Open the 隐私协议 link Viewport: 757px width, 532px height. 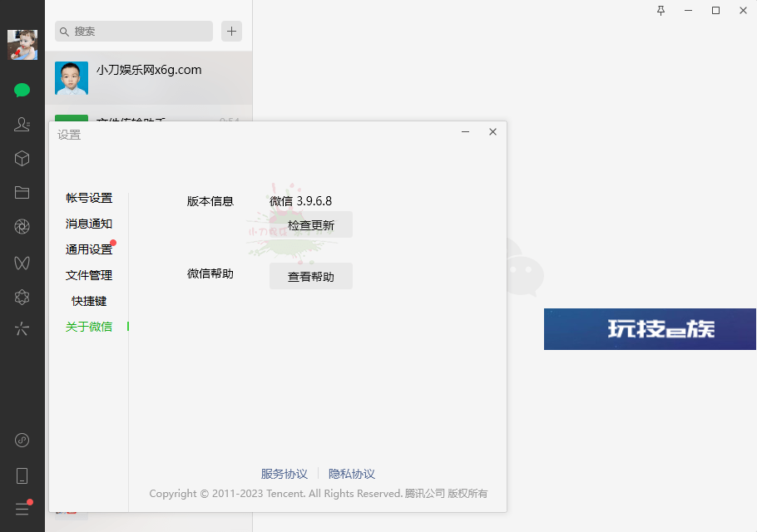point(352,474)
